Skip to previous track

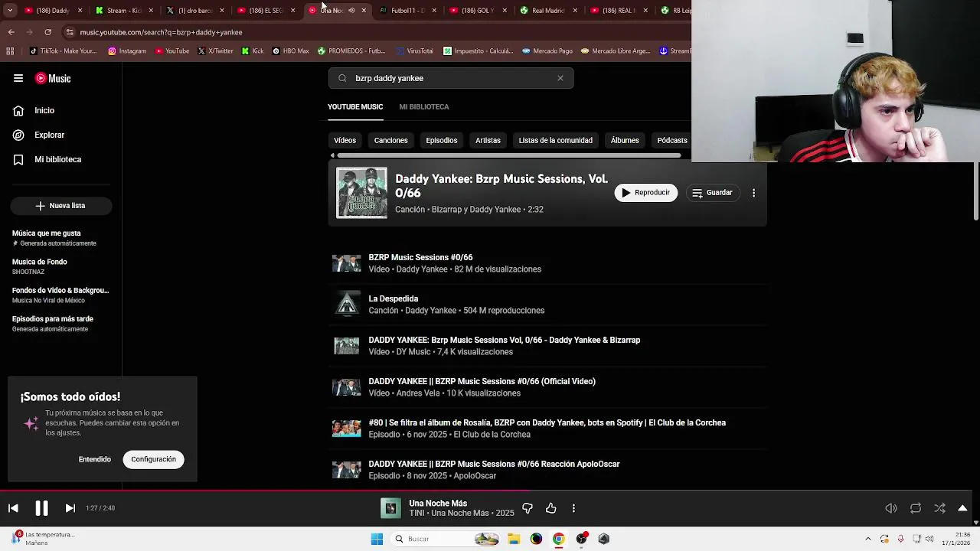[13, 508]
